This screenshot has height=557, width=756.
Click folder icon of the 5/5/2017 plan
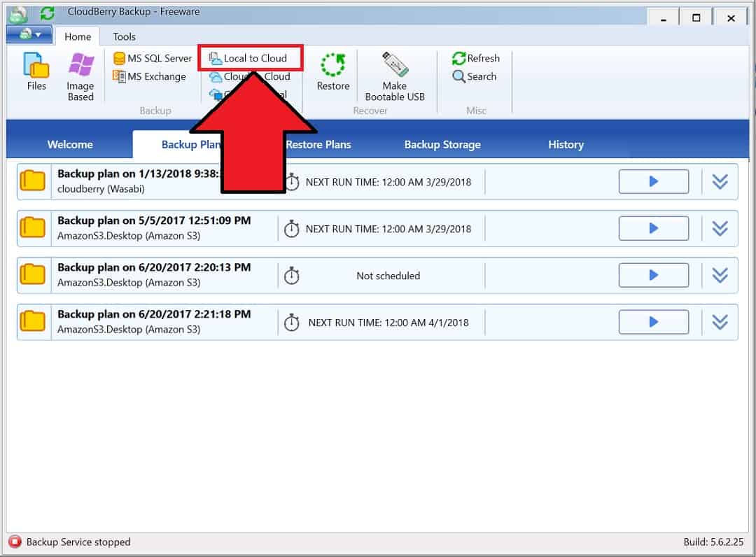tap(33, 227)
